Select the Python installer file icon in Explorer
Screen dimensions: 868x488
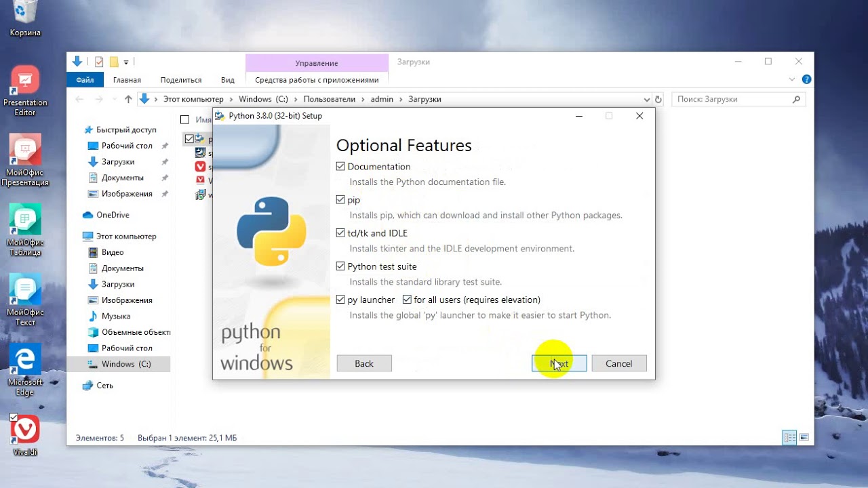(200, 139)
